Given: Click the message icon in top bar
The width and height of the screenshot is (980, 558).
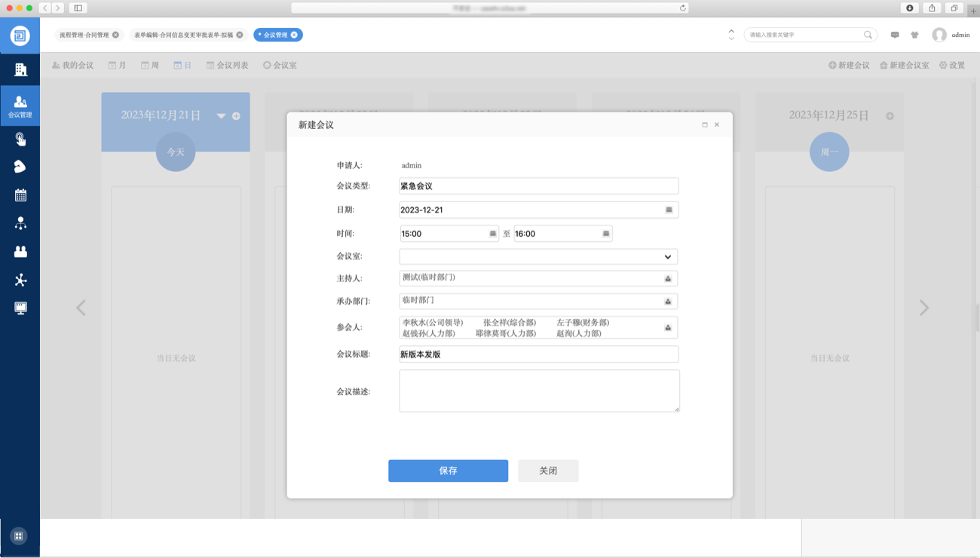Looking at the screenshot, I should (895, 35).
